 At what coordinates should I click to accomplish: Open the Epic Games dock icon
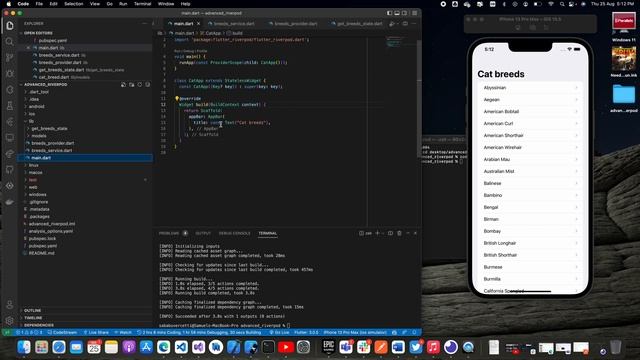[x=328, y=347]
